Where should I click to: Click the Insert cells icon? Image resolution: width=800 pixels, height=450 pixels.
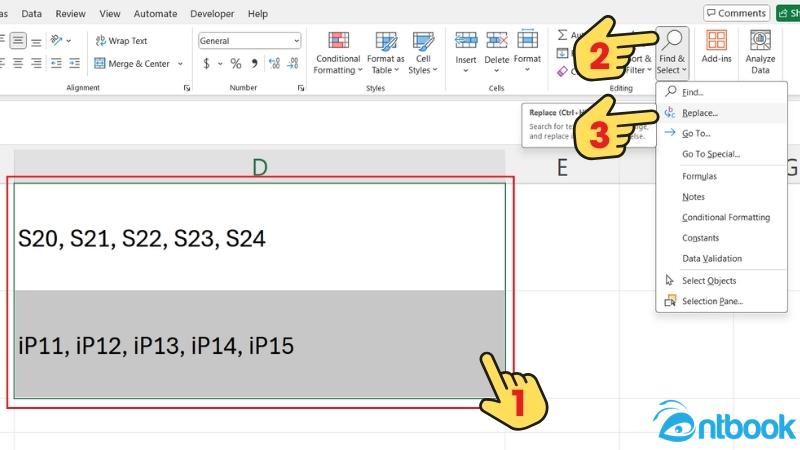point(466,40)
